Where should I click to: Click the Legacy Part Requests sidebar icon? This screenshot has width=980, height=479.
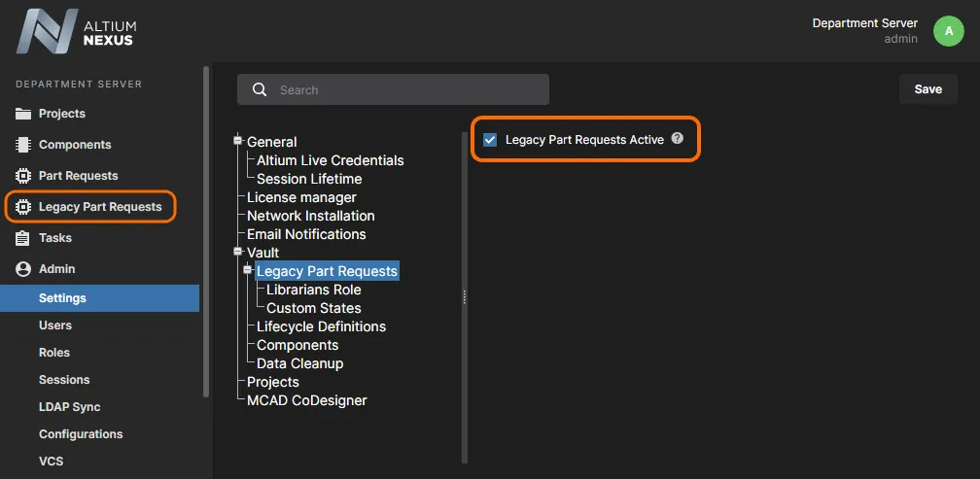[23, 207]
